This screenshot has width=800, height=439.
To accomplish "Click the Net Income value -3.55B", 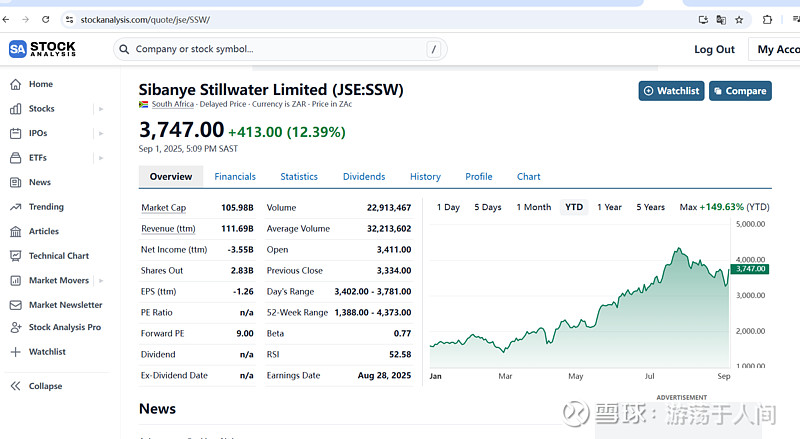I will pyautogui.click(x=240, y=250).
